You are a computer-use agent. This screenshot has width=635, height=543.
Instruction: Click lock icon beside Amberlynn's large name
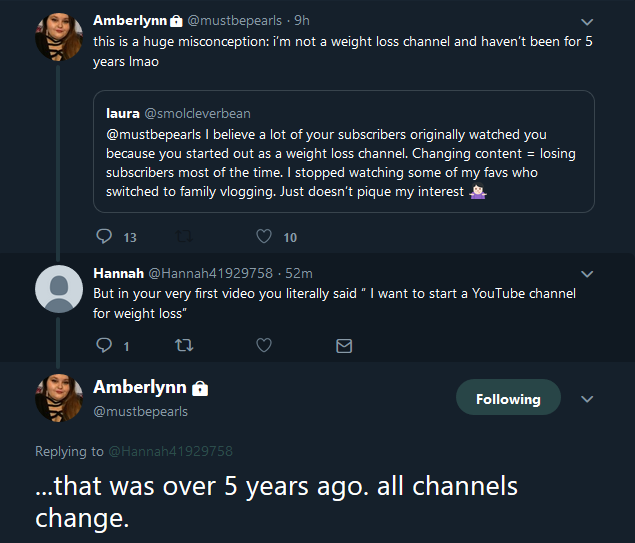coord(200,388)
